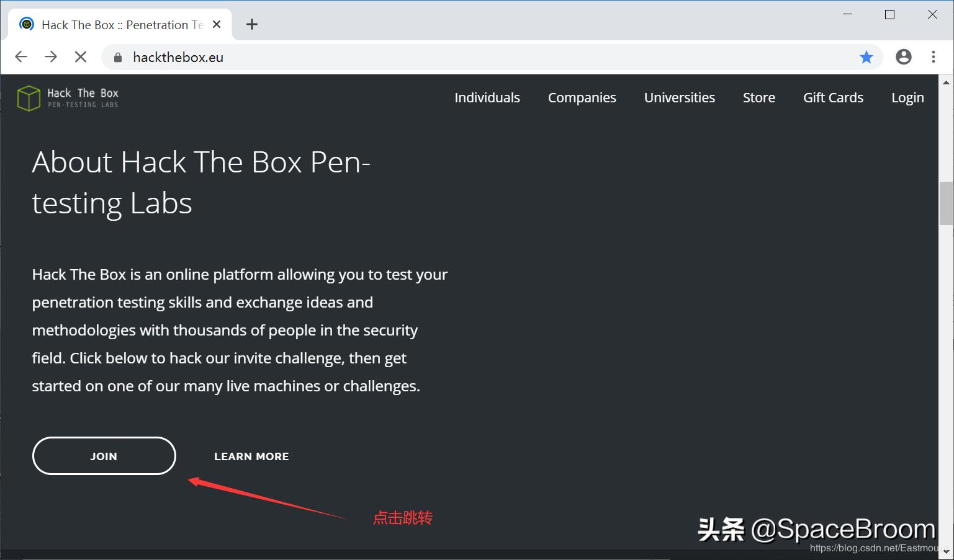
Task: Open the Store page
Action: click(758, 97)
